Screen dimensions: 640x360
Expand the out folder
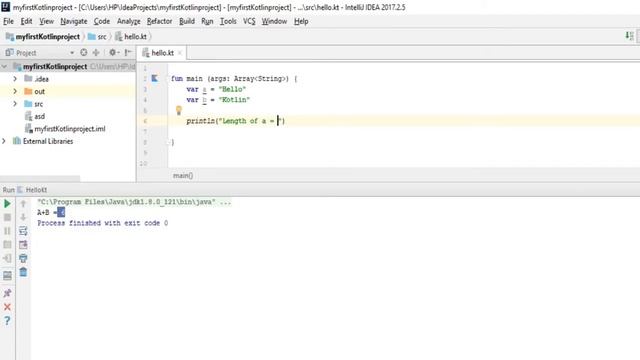[x=15, y=91]
